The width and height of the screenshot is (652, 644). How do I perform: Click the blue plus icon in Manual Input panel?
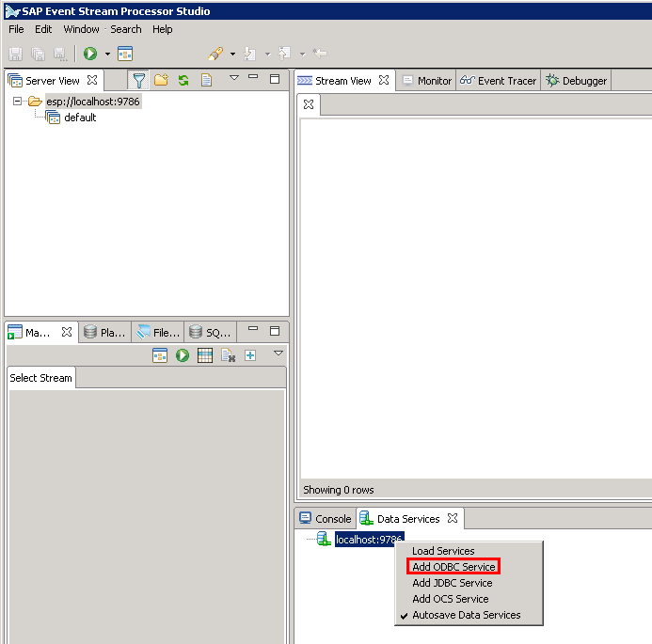(x=250, y=355)
